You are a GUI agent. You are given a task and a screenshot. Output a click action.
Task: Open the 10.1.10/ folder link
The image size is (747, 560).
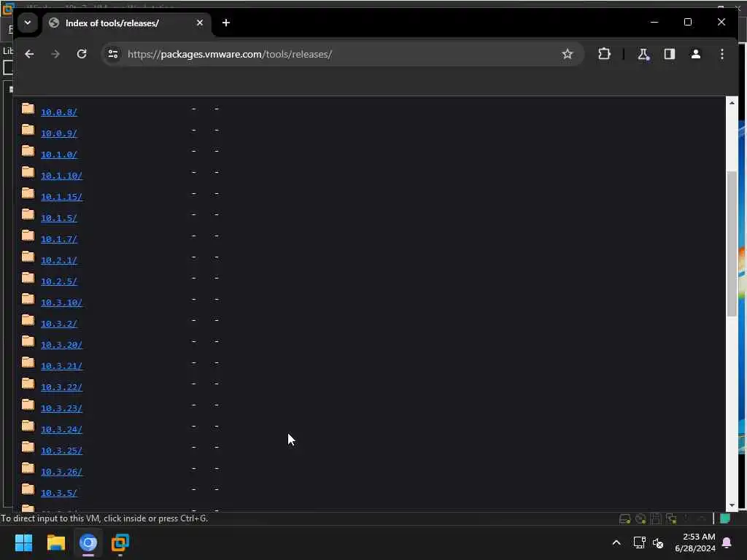coord(61,176)
